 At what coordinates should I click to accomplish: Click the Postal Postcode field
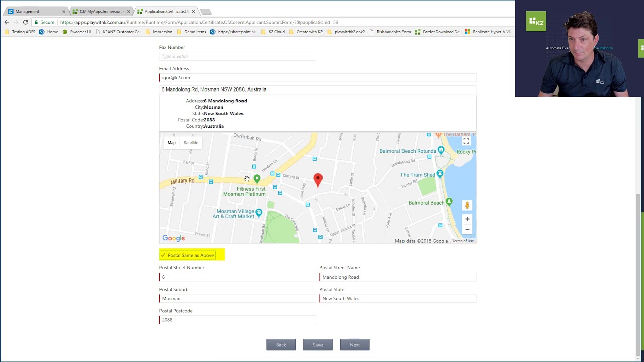point(237,320)
